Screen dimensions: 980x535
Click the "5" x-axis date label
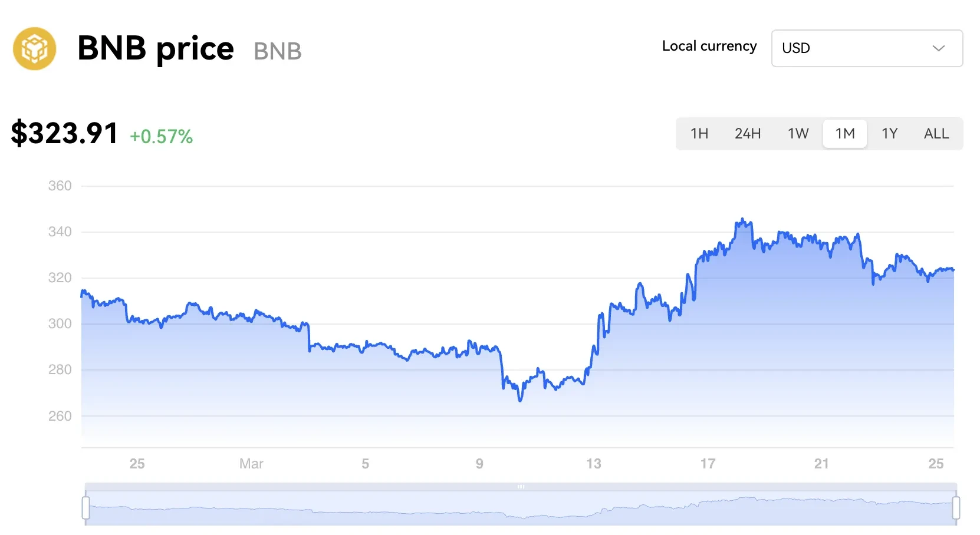coord(365,464)
